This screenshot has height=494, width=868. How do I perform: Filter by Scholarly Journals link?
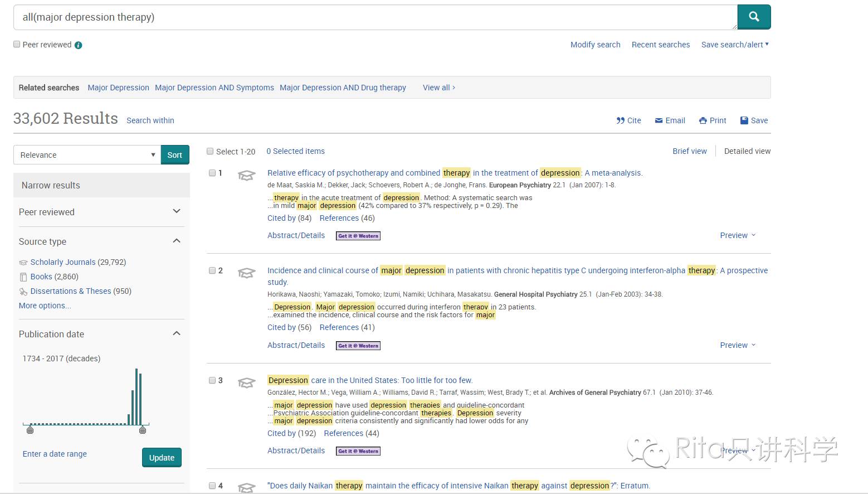[x=63, y=262]
